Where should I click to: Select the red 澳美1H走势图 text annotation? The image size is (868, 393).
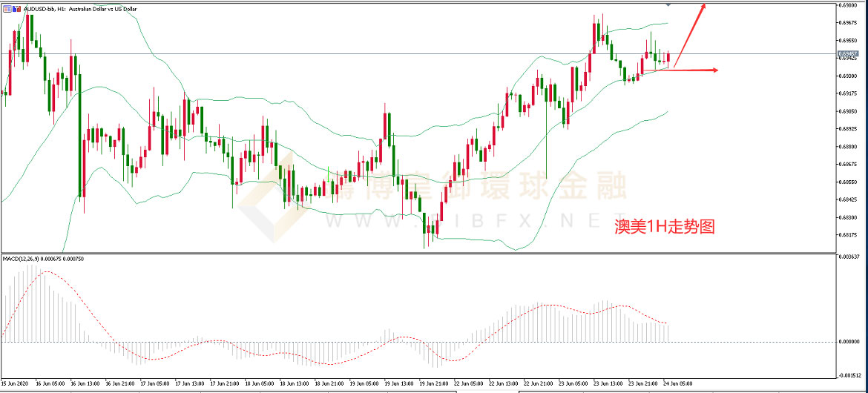(665, 228)
